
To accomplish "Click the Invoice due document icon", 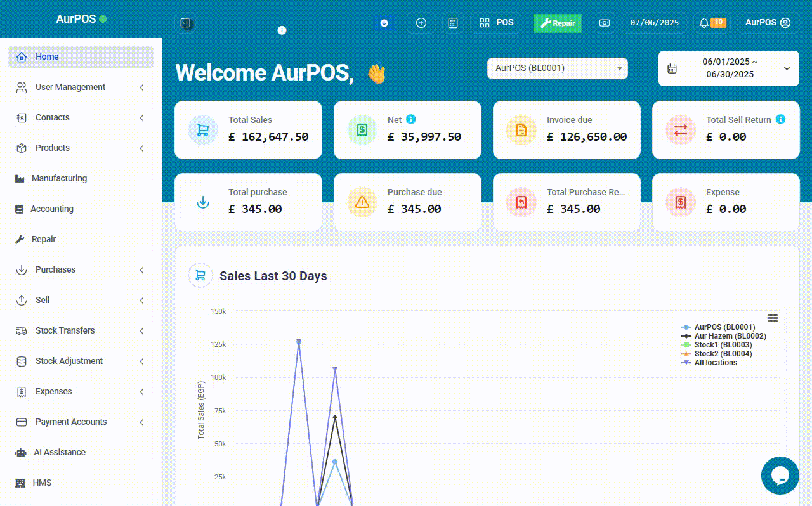I will coord(521,130).
